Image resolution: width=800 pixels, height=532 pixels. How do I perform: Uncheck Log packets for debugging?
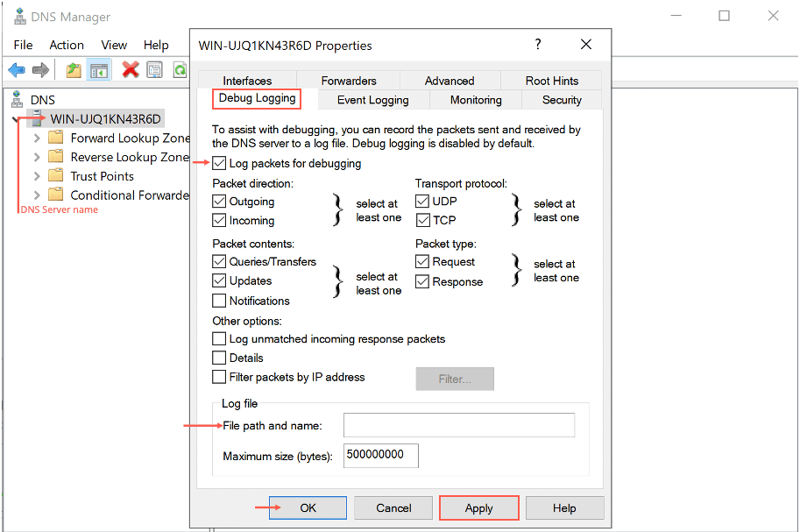pos(219,163)
